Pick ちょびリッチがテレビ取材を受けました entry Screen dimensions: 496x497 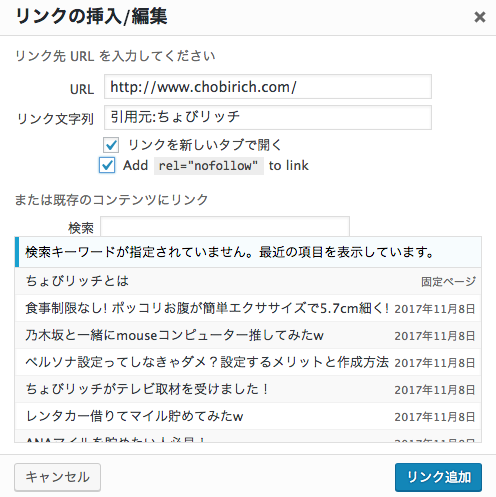248,389
